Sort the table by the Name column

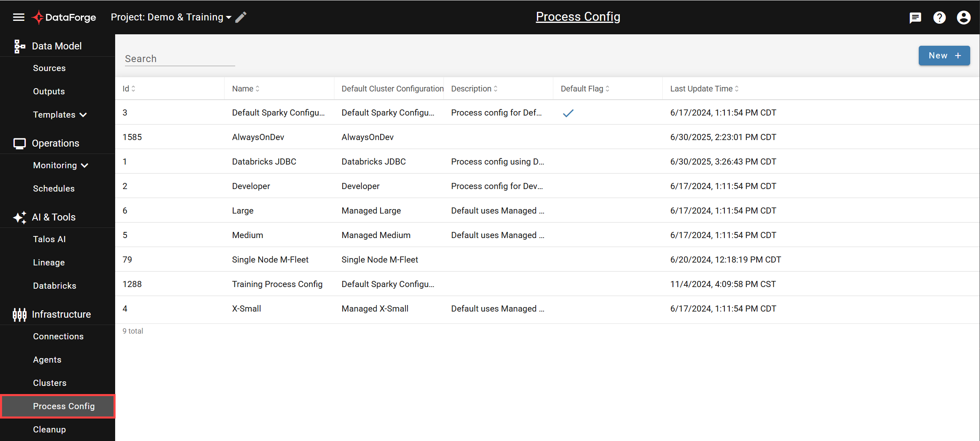245,88
